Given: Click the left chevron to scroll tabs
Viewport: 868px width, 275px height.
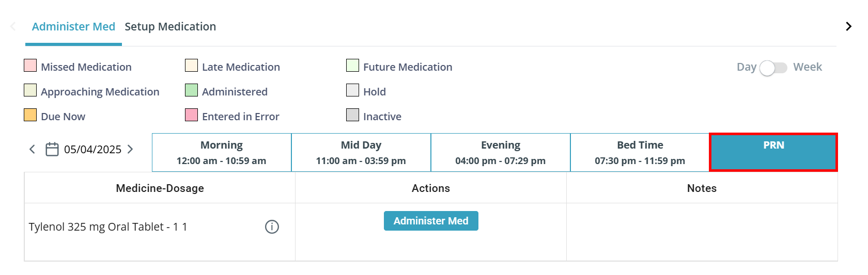Looking at the screenshot, I should 13,26.
